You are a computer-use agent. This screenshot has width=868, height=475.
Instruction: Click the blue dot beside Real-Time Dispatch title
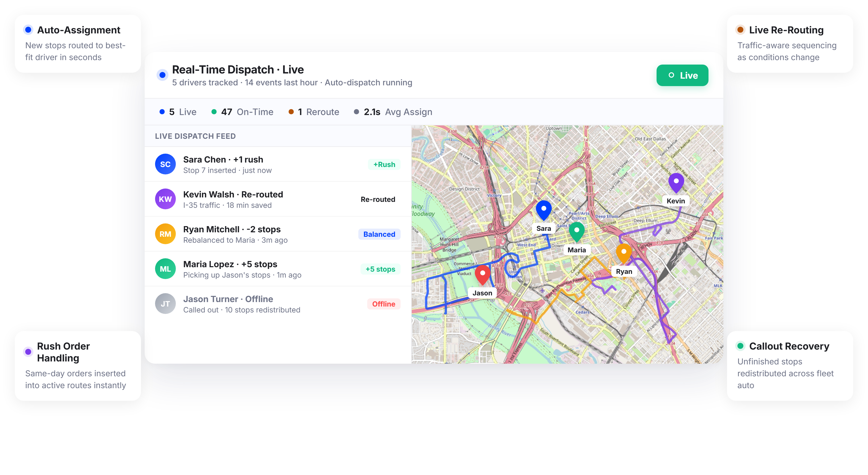(162, 75)
